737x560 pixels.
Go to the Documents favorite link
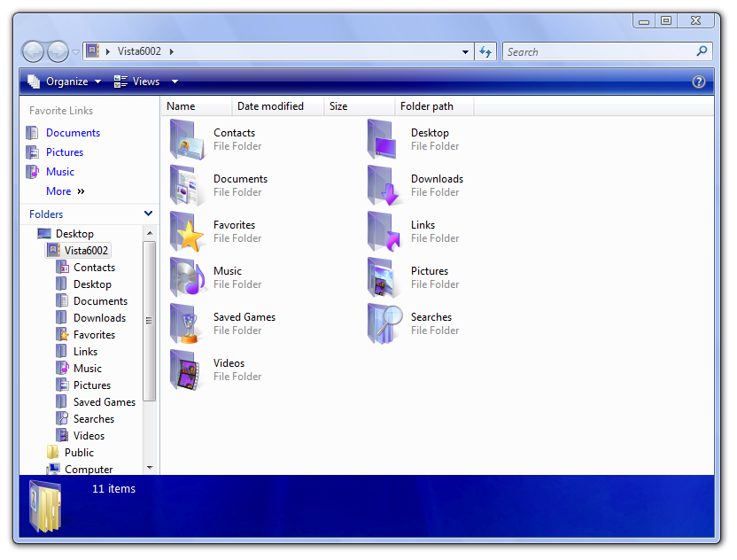pyautogui.click(x=73, y=133)
